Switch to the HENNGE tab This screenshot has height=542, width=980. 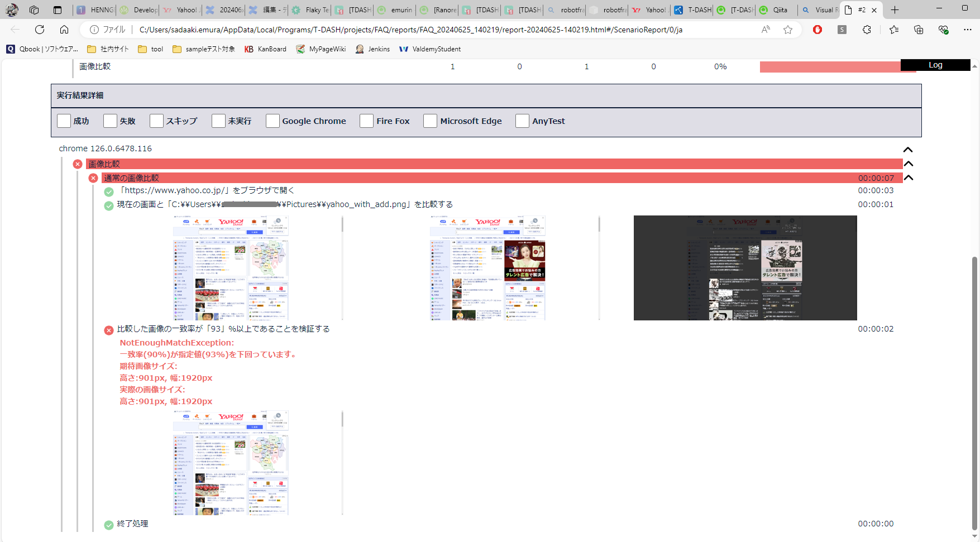94,10
